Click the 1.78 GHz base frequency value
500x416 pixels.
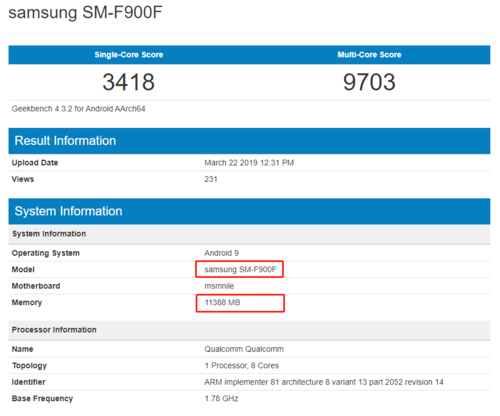(221, 399)
